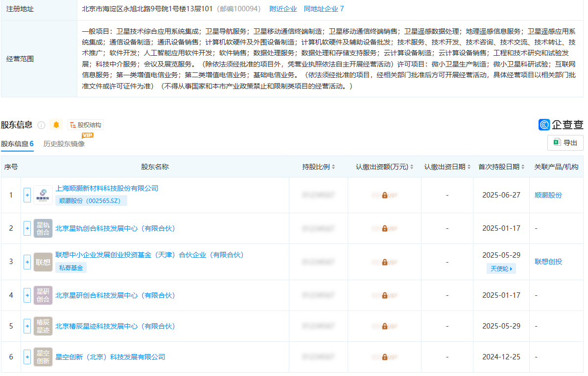Expand row for 北京椿辰星迹科技发展中心

coord(27,326)
